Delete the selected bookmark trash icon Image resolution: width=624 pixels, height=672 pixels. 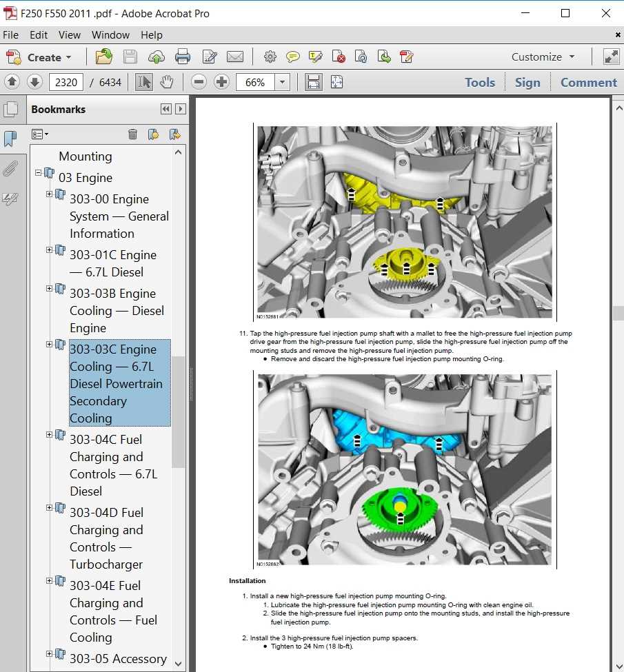(x=132, y=134)
